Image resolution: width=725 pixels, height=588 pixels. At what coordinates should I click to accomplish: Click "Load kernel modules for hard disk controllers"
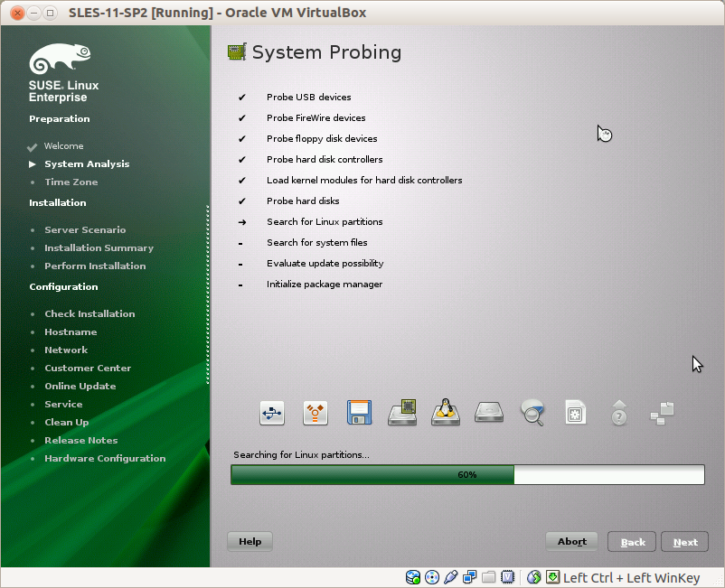click(364, 180)
